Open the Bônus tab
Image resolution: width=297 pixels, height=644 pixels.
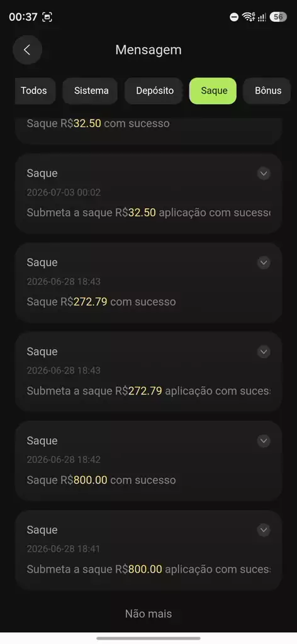pos(268,91)
